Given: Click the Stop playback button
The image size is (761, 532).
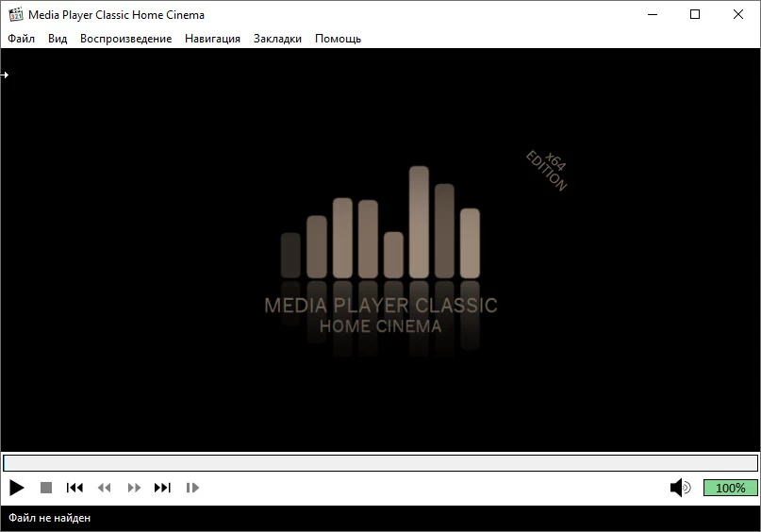Looking at the screenshot, I should pos(45,488).
